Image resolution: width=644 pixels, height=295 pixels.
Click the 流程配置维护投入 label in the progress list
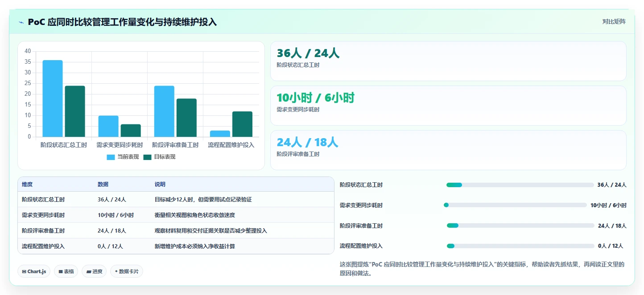pos(361,246)
